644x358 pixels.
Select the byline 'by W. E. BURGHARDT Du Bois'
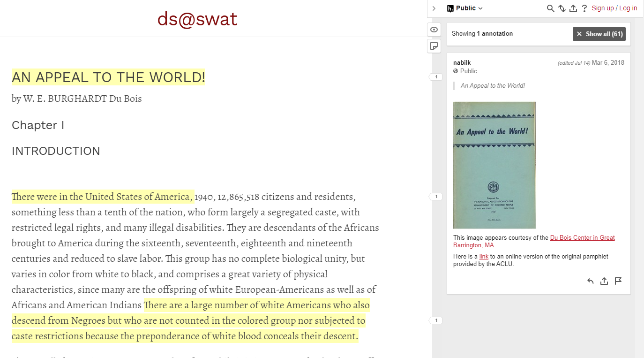pyautogui.click(x=77, y=99)
